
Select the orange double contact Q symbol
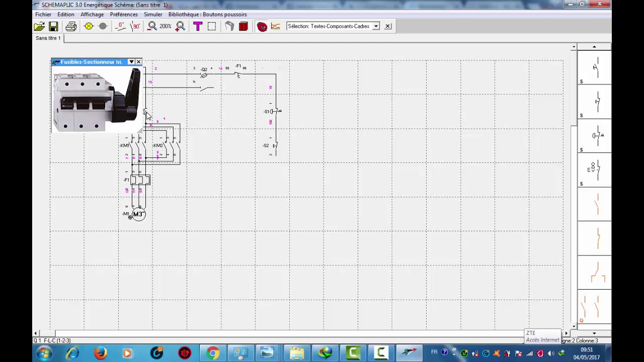click(595, 307)
